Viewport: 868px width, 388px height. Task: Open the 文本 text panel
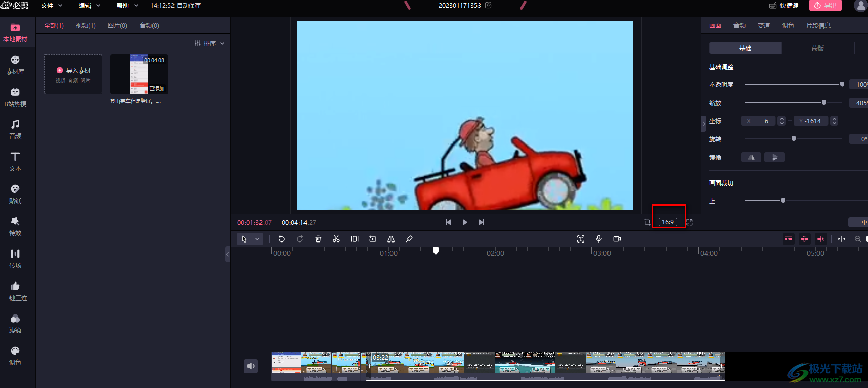tap(15, 162)
